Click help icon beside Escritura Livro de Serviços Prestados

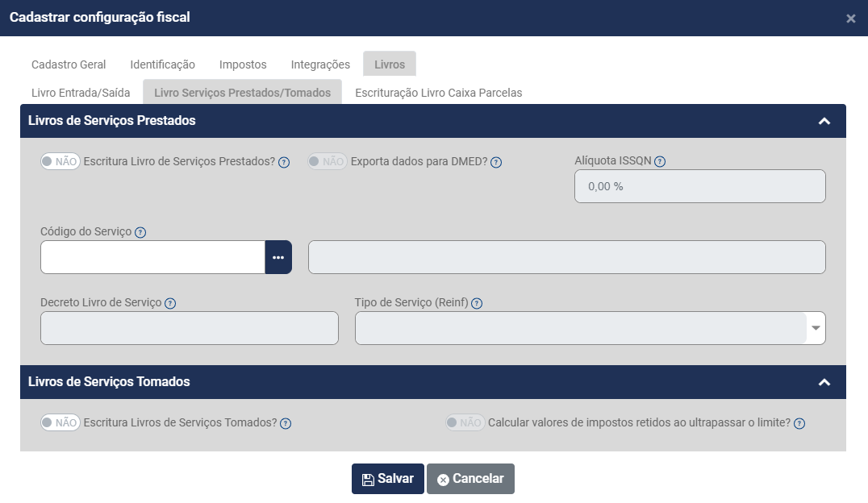click(x=284, y=162)
